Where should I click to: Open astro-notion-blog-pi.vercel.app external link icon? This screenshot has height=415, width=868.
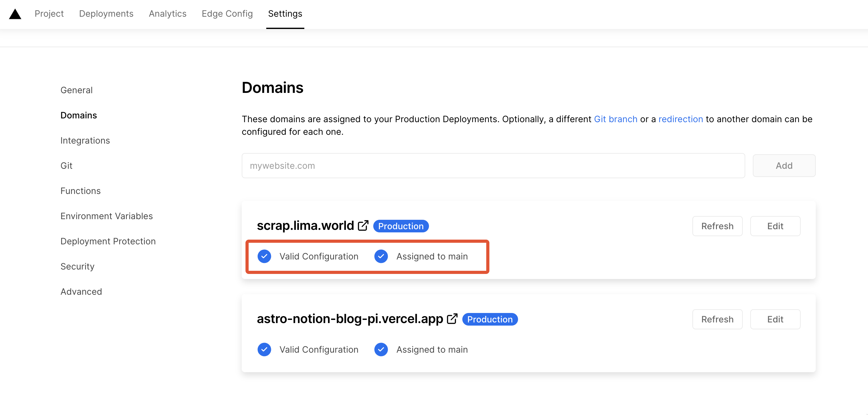click(x=452, y=319)
